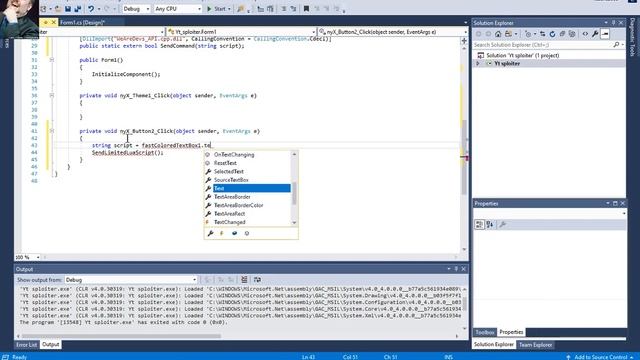Switch to Toolbox tab
Viewport: 640px width, 360px height.
click(484, 332)
